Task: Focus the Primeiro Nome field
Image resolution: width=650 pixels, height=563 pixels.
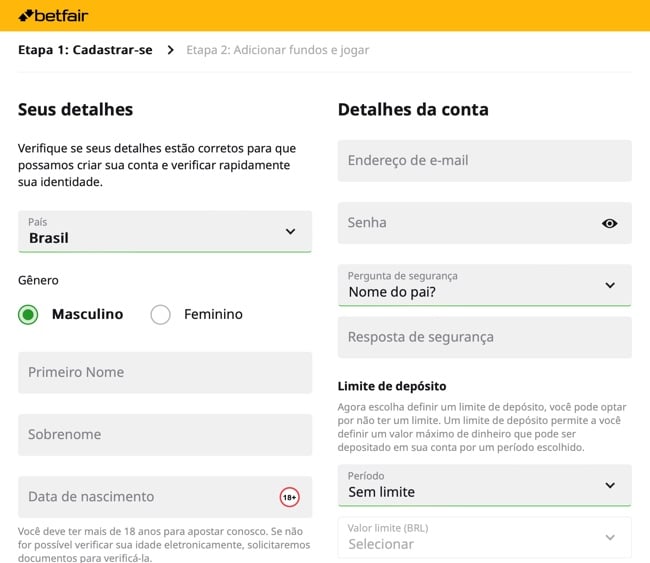Action: 165,373
